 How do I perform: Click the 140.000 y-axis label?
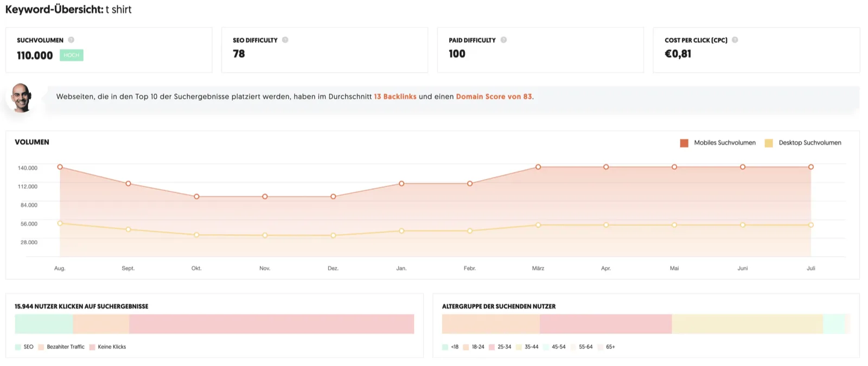[x=28, y=168]
